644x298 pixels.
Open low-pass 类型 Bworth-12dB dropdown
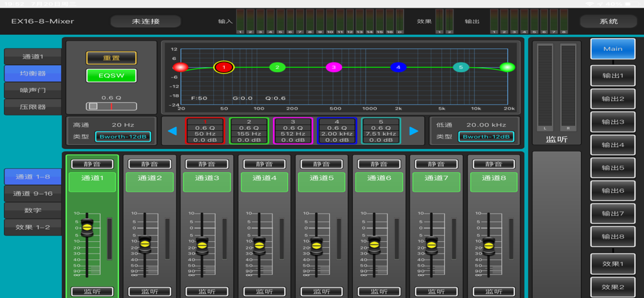(x=486, y=137)
